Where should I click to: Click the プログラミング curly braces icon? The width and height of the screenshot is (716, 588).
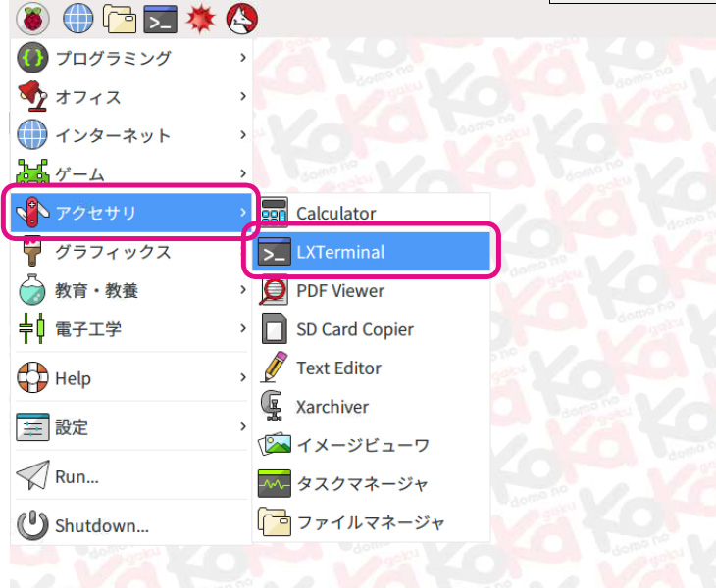click(x=32, y=58)
